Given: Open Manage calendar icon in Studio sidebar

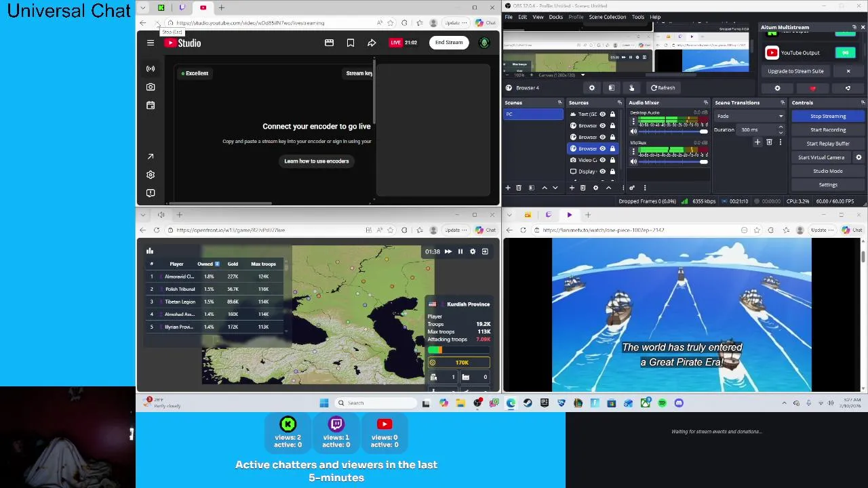Looking at the screenshot, I should pyautogui.click(x=151, y=105).
